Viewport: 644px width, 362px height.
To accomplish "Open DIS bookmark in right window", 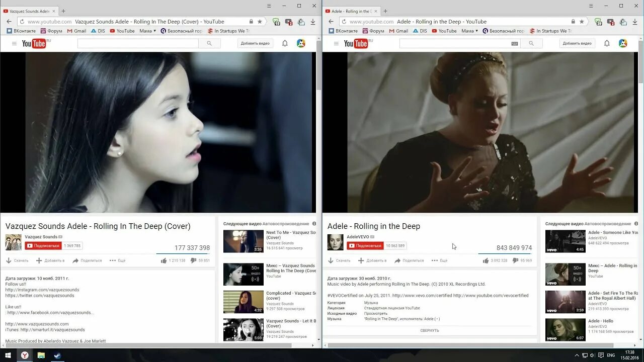I will point(420,31).
